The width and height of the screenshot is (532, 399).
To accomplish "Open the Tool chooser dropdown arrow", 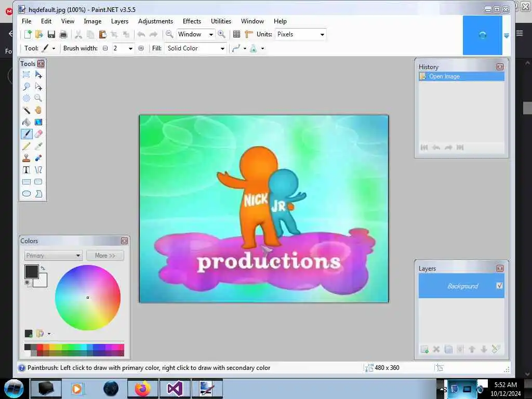I will coord(54,48).
